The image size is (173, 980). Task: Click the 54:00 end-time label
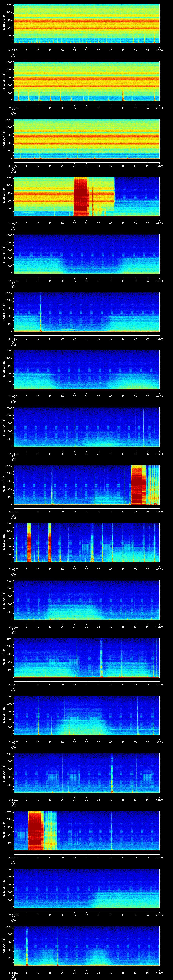pos(159,973)
